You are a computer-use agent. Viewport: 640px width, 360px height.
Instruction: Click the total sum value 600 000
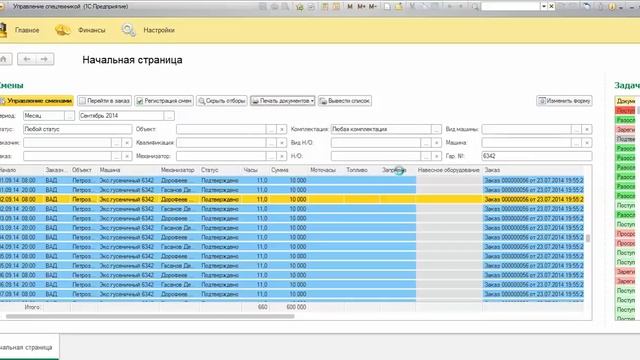pyautogui.click(x=296, y=307)
